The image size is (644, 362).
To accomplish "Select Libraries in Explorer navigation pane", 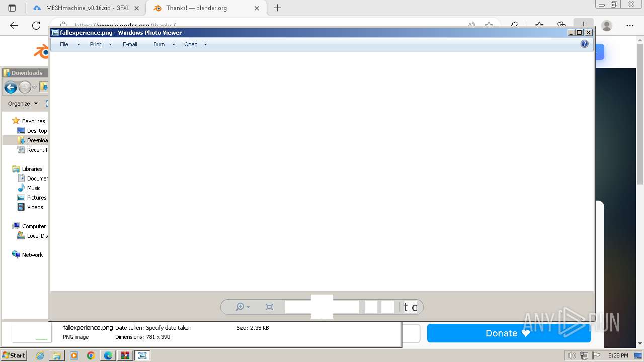I will click(x=32, y=169).
